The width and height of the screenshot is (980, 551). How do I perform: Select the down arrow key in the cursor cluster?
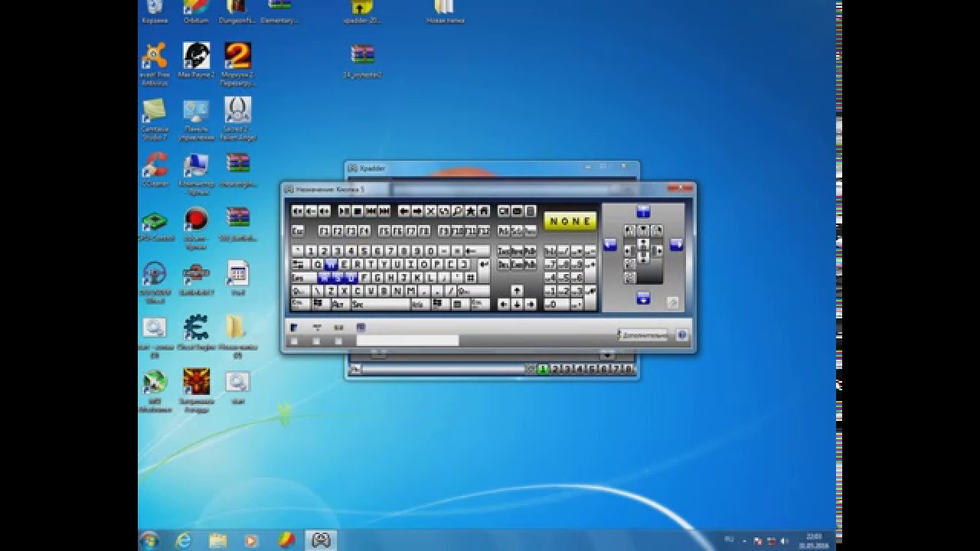pos(517,305)
